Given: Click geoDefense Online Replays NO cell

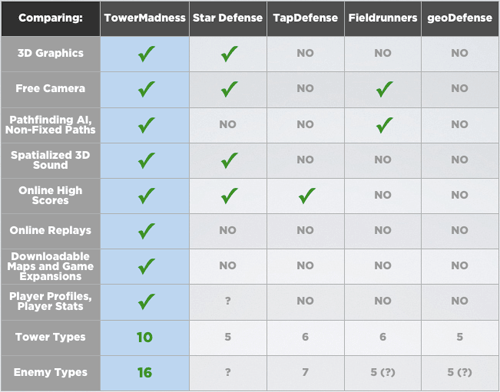Looking at the screenshot, I should [460, 230].
